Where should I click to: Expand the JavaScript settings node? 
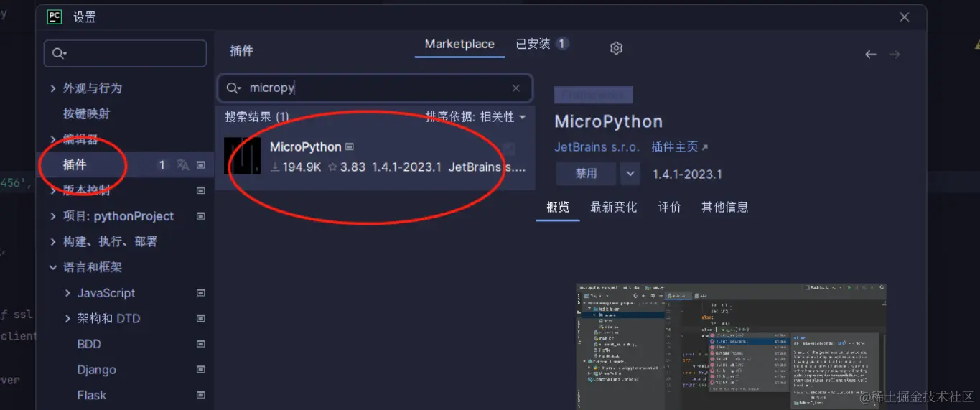(67, 293)
